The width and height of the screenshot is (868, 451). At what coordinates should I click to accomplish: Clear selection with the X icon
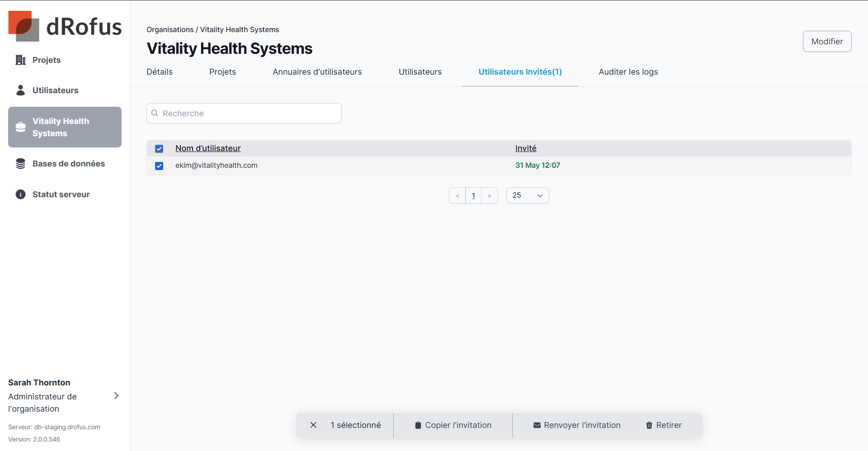click(x=313, y=425)
